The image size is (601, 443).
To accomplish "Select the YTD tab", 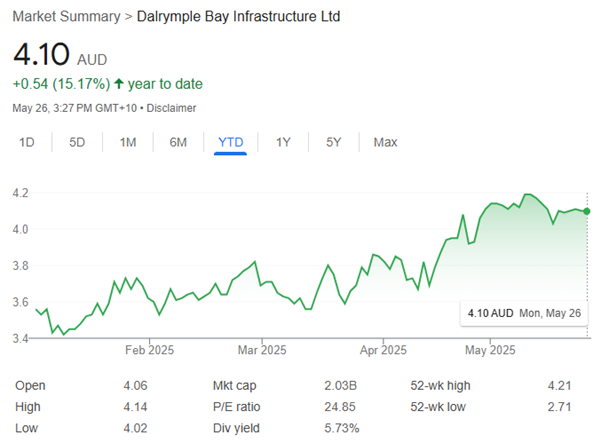I will click(231, 143).
